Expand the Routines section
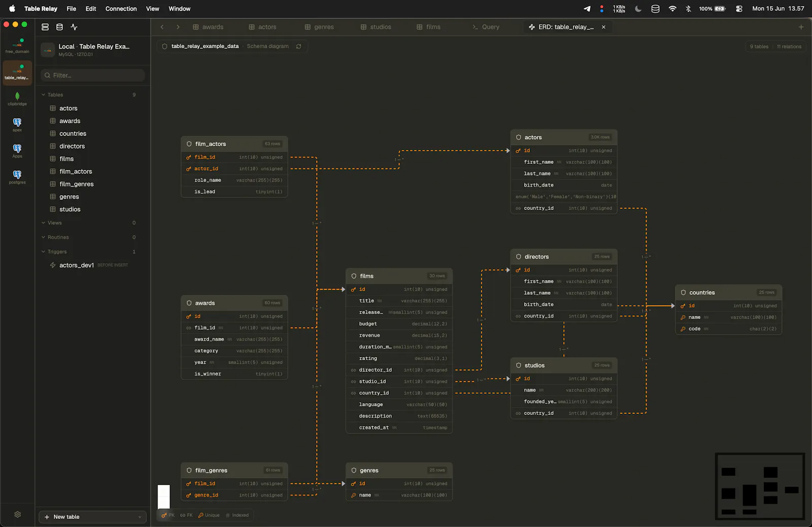Screen dimensions: 812x527 click(x=44, y=237)
